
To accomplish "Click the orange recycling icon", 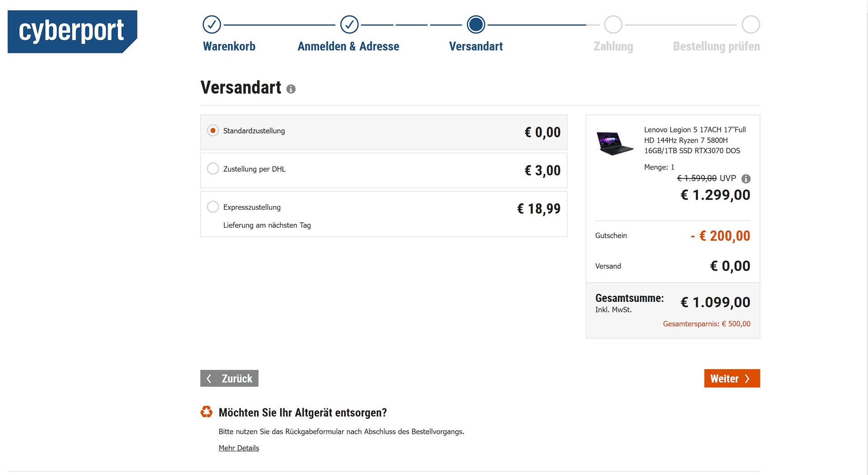I will point(207,412).
